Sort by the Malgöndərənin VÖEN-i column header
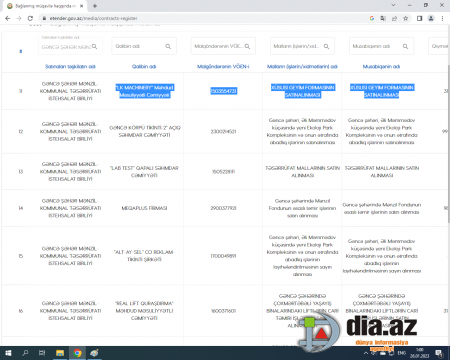 pyautogui.click(x=223, y=66)
